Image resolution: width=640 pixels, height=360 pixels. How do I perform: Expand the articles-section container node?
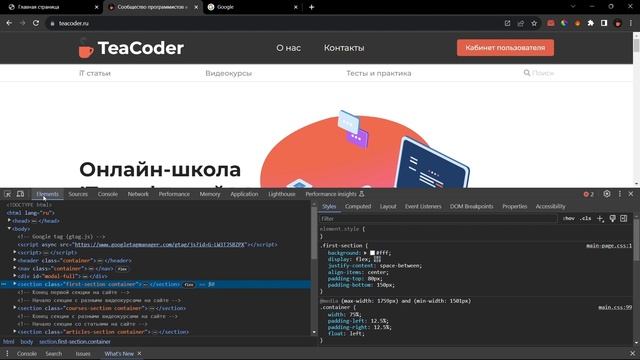click(x=15, y=332)
